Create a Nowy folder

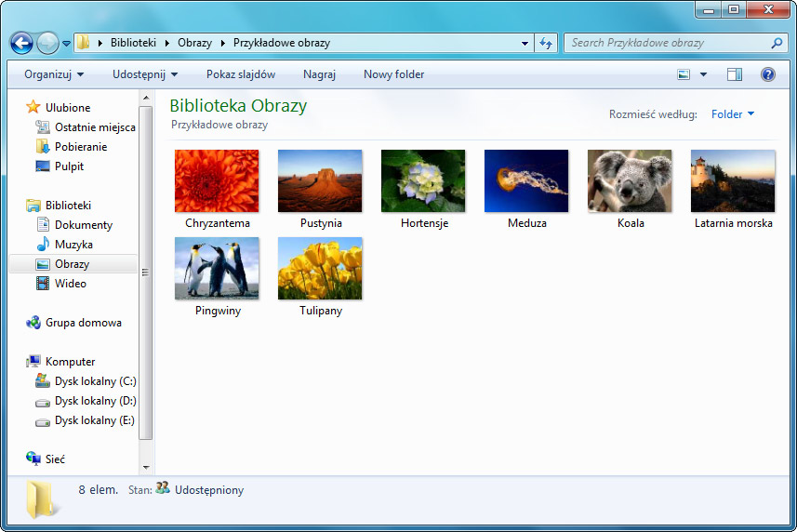coord(394,74)
